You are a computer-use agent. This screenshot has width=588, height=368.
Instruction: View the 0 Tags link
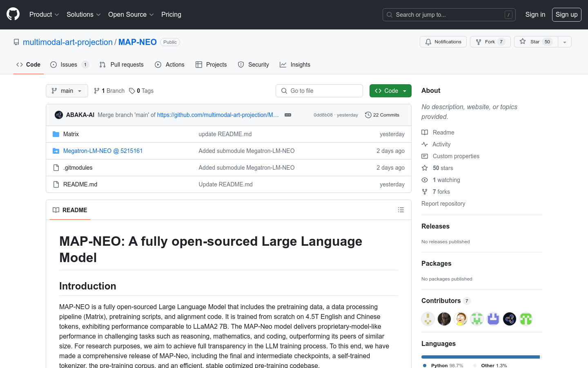coord(141,91)
